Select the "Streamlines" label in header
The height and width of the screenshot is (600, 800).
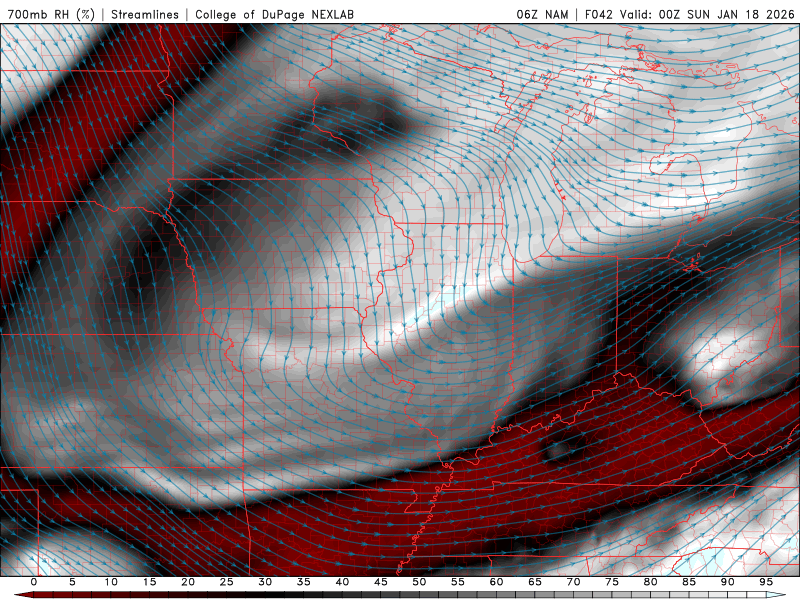[x=145, y=14]
